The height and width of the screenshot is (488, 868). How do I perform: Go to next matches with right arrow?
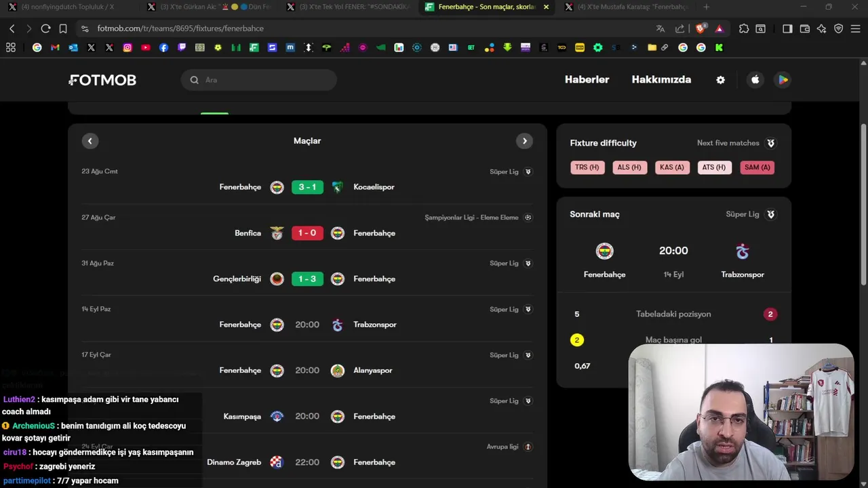coord(524,141)
